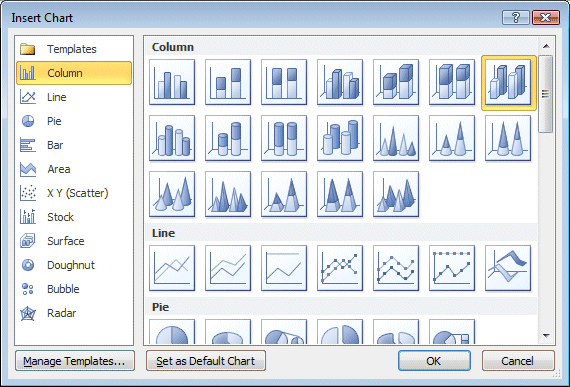Go to the Pie chart category

(74, 121)
